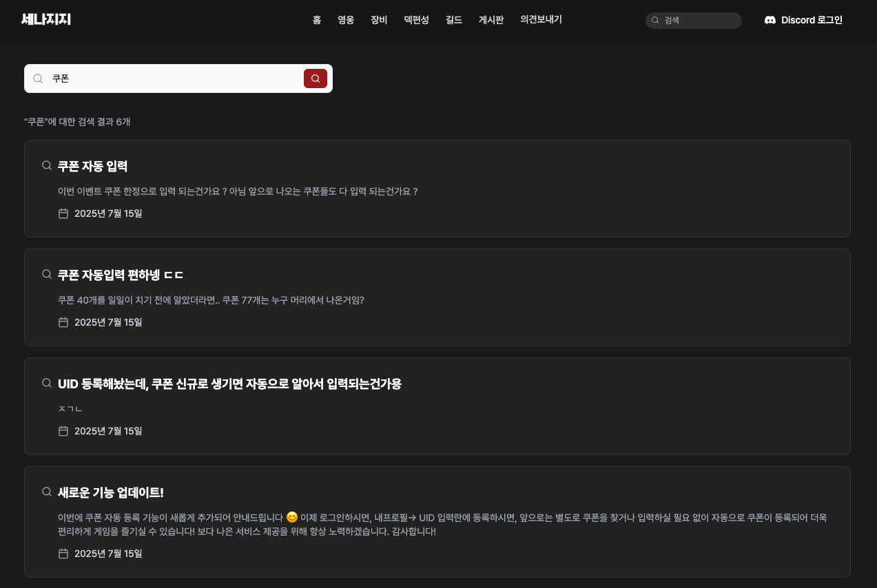Click date under UID 등록해놨는데 post
The image size is (877, 588).
[x=108, y=431]
